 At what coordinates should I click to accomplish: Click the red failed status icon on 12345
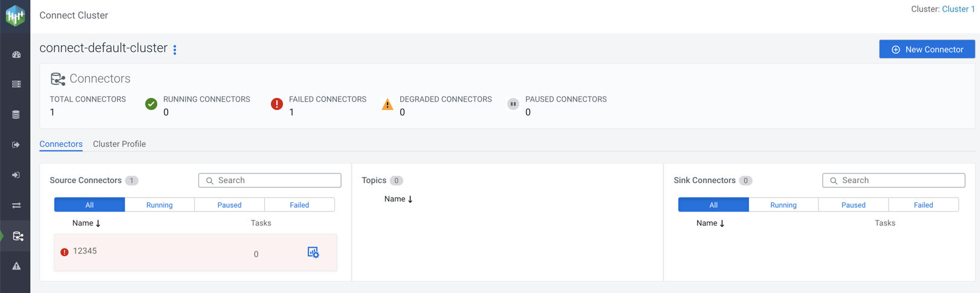[65, 252]
